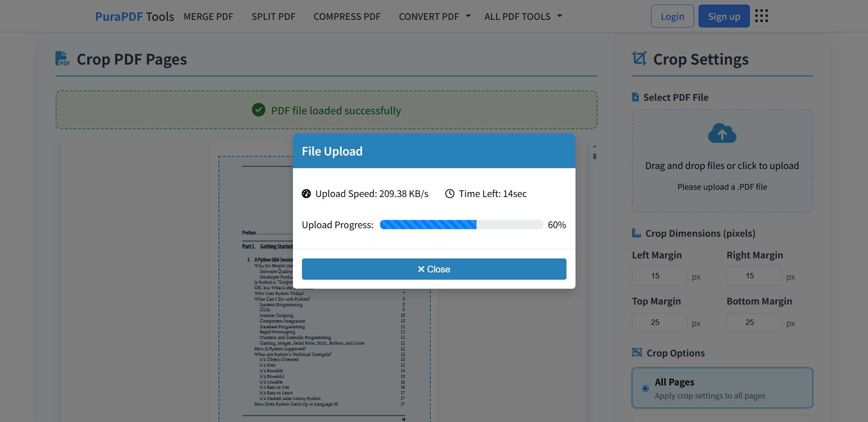Image resolution: width=868 pixels, height=422 pixels.
Task: Select the All Pages radio button
Action: [x=645, y=389]
